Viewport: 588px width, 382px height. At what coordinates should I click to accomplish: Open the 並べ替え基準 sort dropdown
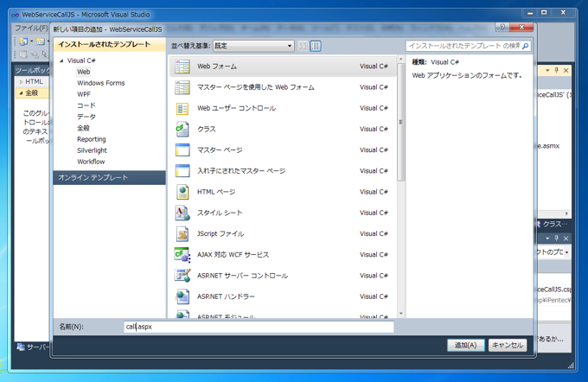point(253,46)
